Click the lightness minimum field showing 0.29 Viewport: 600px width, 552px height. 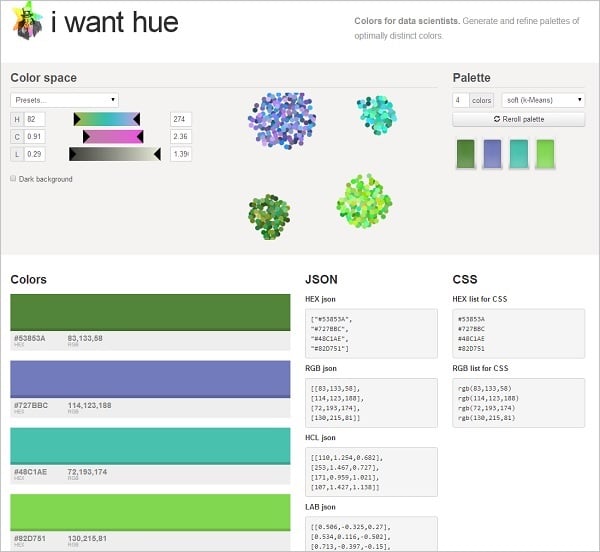(35, 154)
